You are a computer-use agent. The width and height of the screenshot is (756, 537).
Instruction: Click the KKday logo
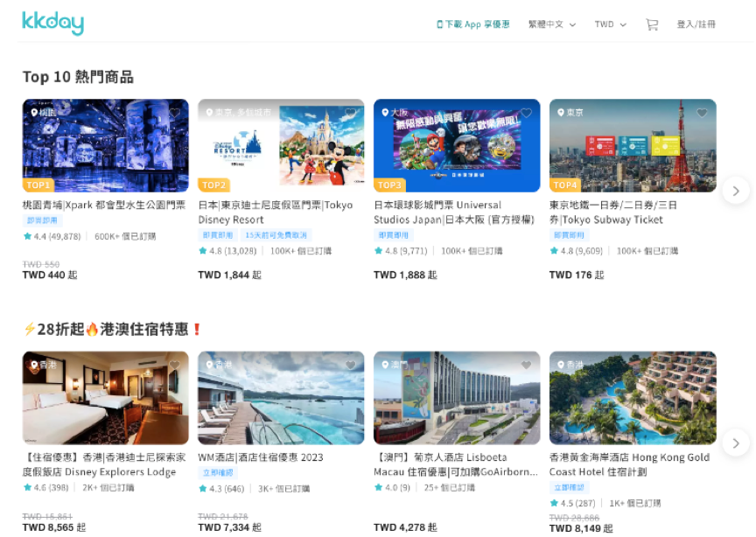coord(53,23)
